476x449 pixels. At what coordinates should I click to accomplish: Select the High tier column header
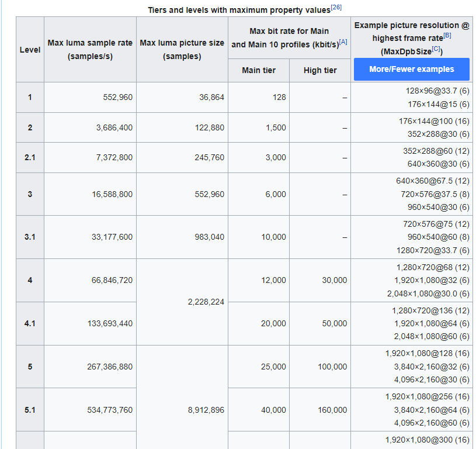pos(320,70)
